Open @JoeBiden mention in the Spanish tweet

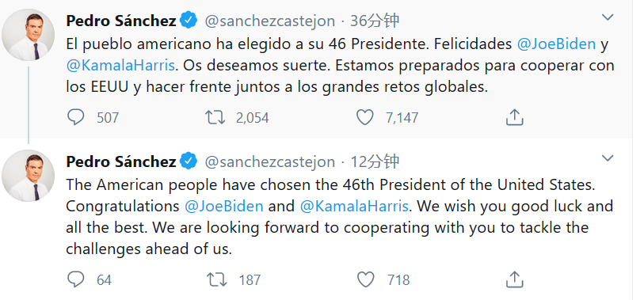[557, 44]
